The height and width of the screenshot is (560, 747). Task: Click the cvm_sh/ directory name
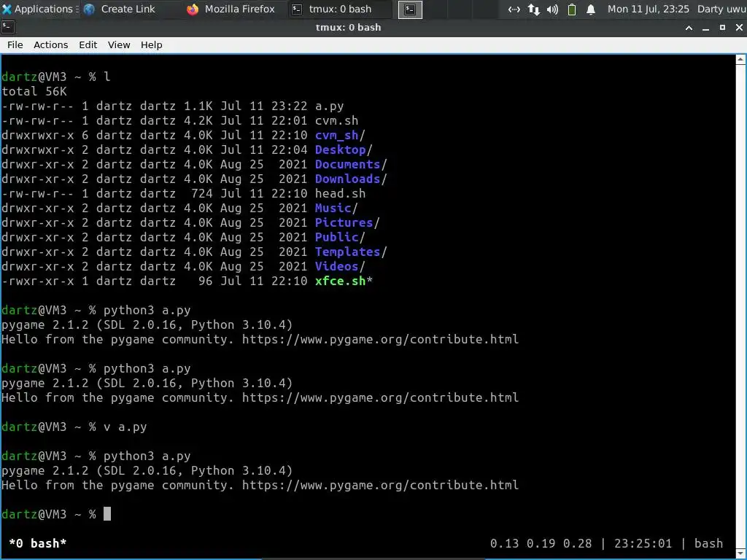point(340,135)
